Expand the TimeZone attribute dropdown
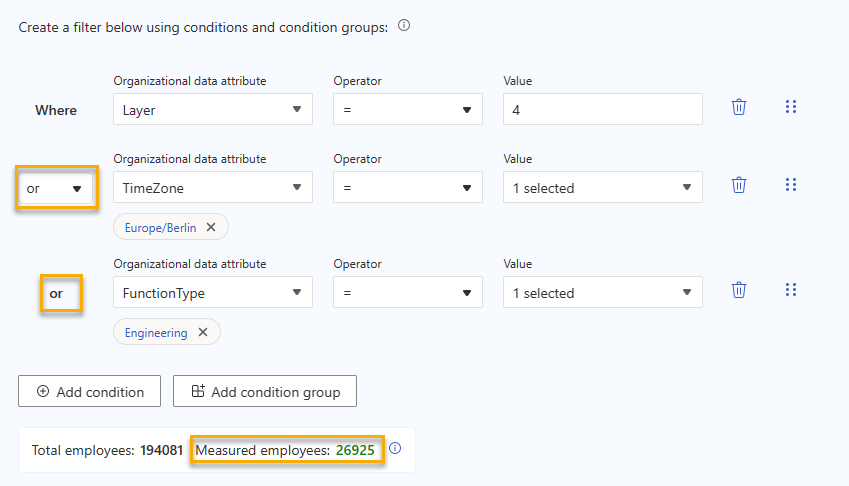The width and height of the screenshot is (849, 486). 212,187
